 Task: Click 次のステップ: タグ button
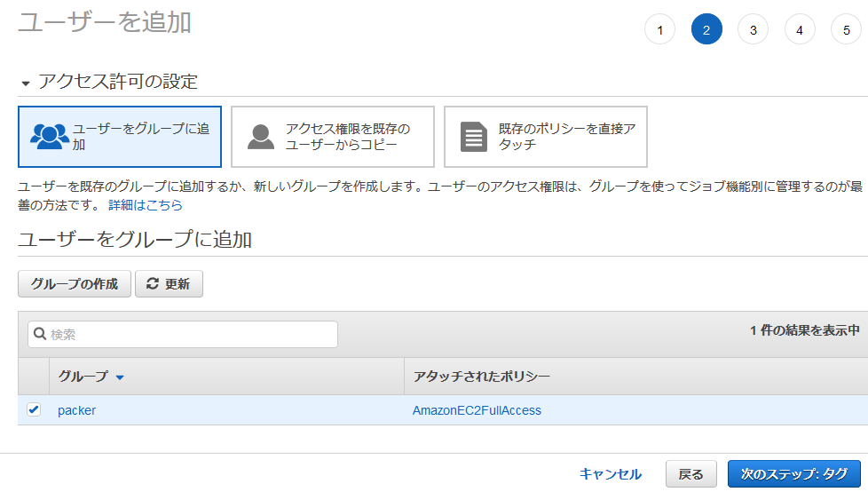tap(793, 474)
